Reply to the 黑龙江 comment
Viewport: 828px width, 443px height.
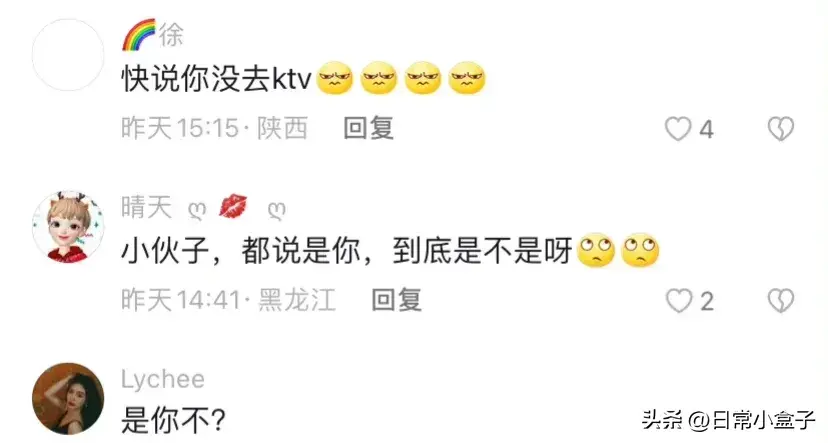[397, 300]
